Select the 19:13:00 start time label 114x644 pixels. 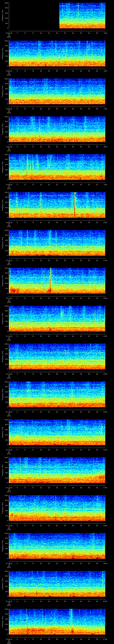click(x=9, y=374)
